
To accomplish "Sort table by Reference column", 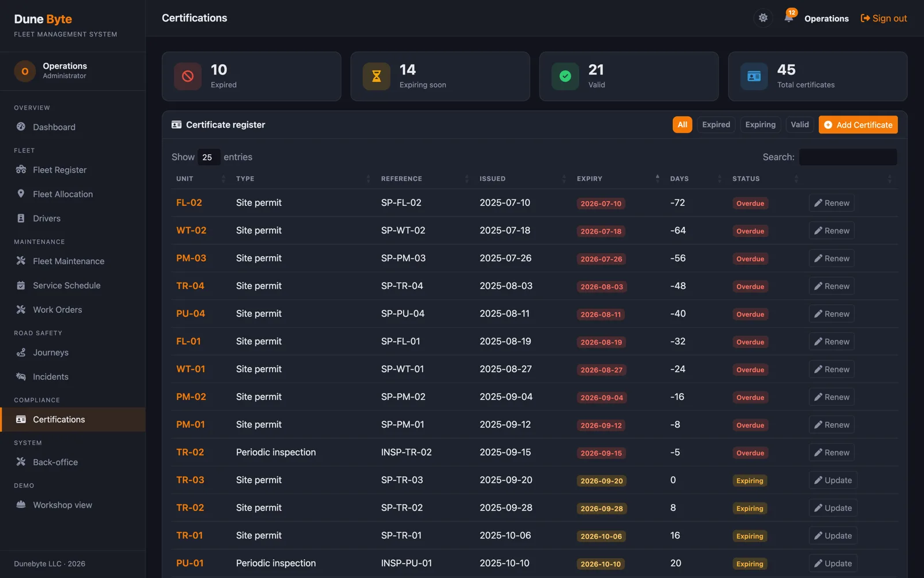I will 424,179.
